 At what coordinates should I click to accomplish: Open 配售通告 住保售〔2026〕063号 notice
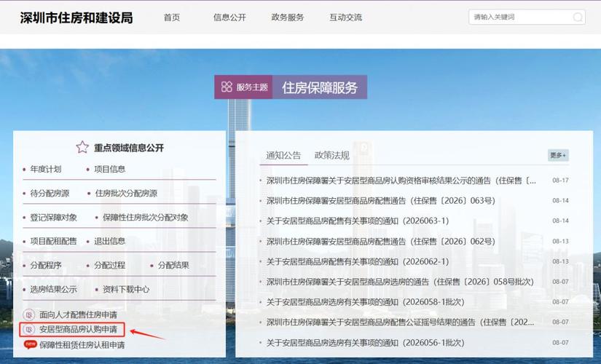click(x=380, y=201)
